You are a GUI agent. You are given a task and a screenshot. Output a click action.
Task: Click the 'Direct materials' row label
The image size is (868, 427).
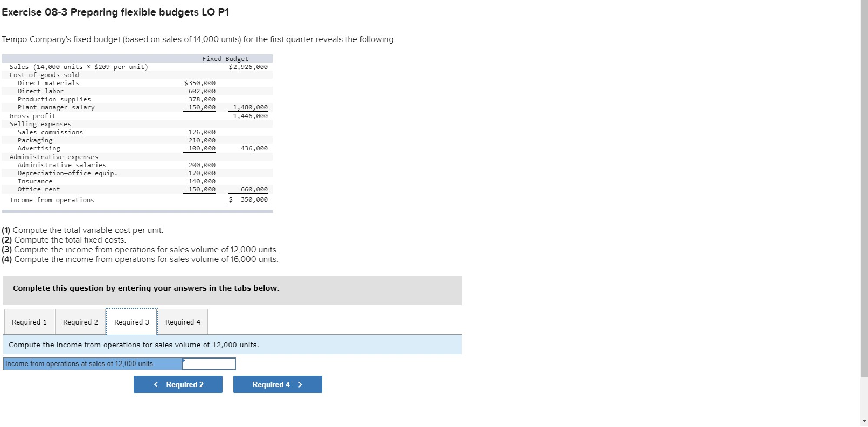[x=48, y=83]
